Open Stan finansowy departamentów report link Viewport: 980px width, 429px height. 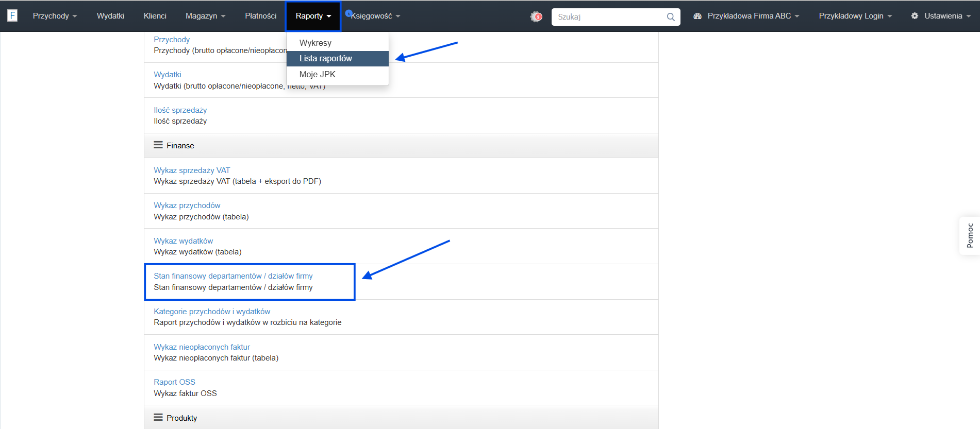coord(233,276)
